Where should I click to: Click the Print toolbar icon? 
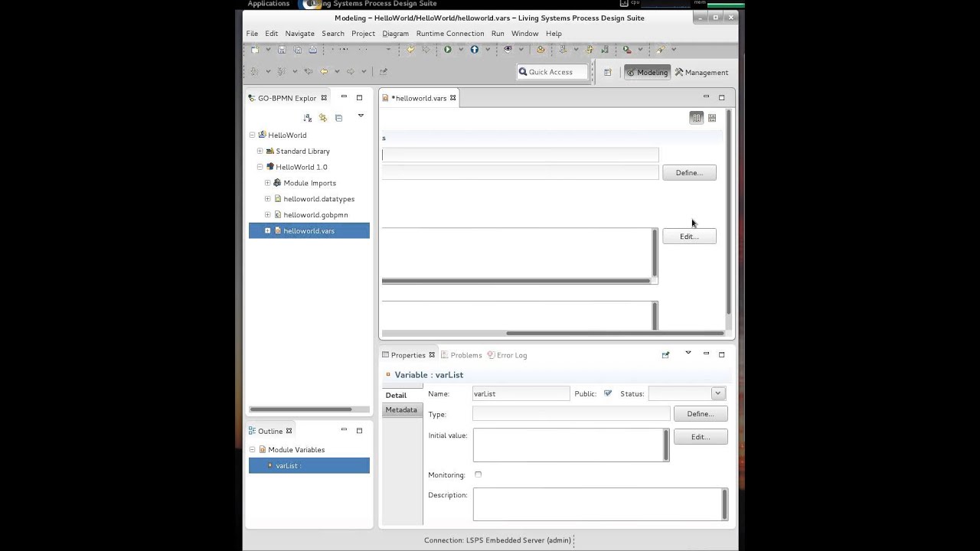tap(312, 50)
